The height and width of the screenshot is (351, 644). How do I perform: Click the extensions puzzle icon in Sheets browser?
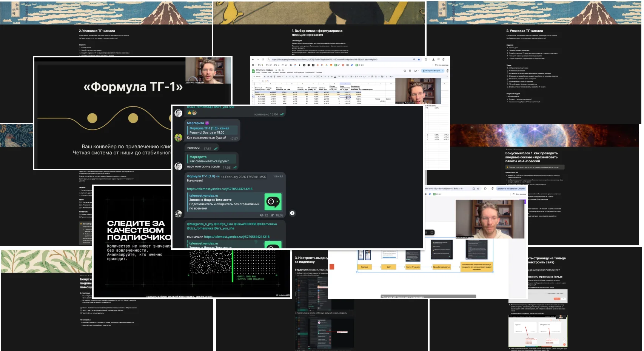pos(426,60)
